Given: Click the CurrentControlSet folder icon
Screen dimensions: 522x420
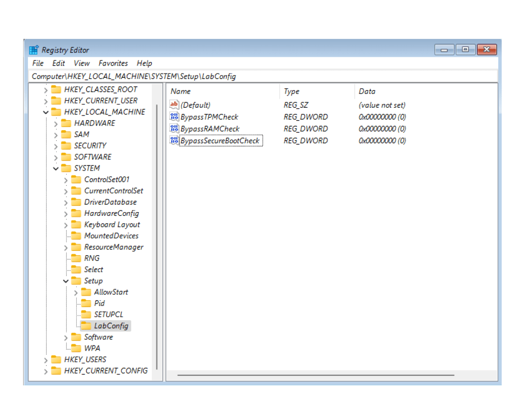Looking at the screenshot, I should 76,191.
